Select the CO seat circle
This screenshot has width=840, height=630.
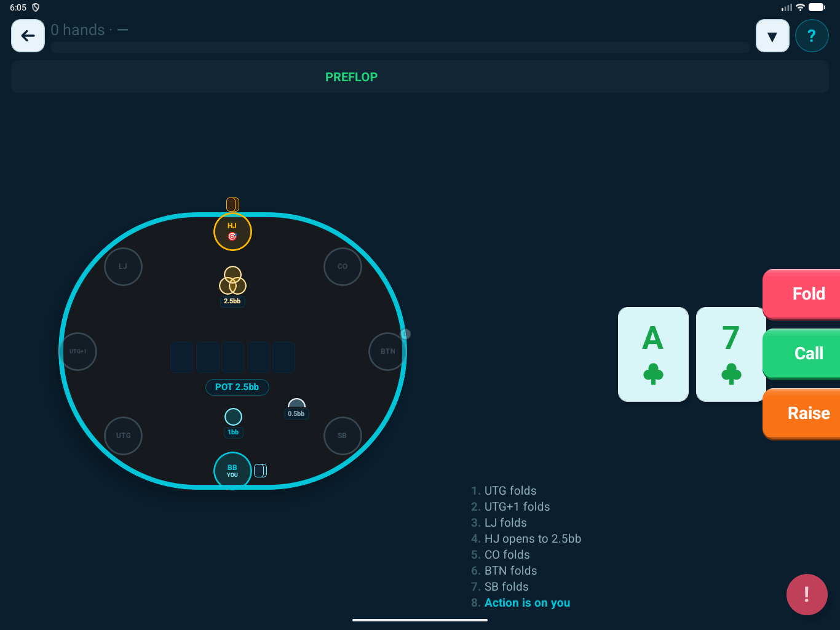point(343,266)
